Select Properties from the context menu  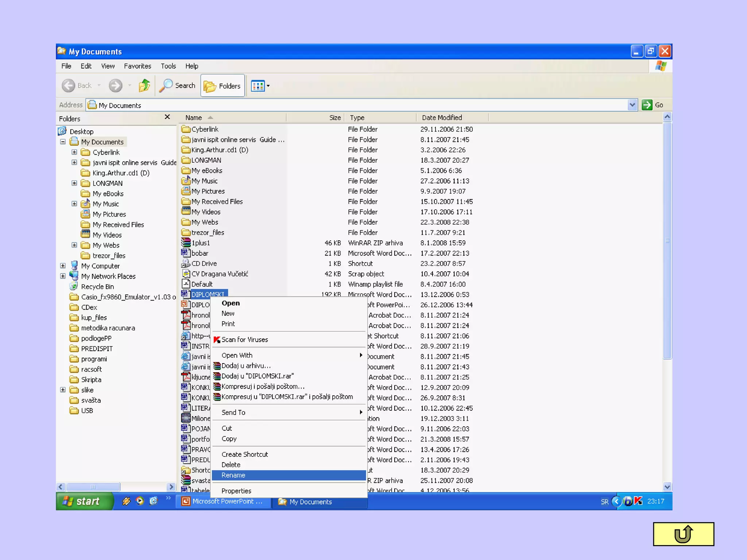tap(236, 491)
